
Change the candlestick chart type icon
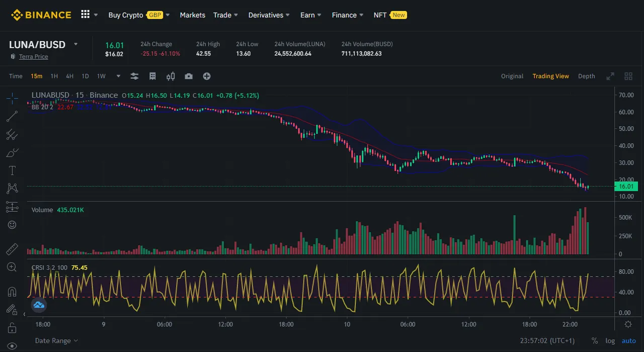[171, 76]
